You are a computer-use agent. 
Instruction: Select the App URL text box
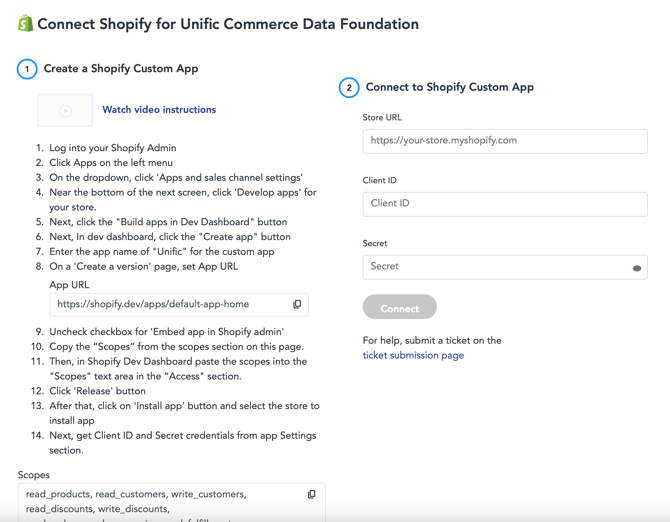pos(179,305)
